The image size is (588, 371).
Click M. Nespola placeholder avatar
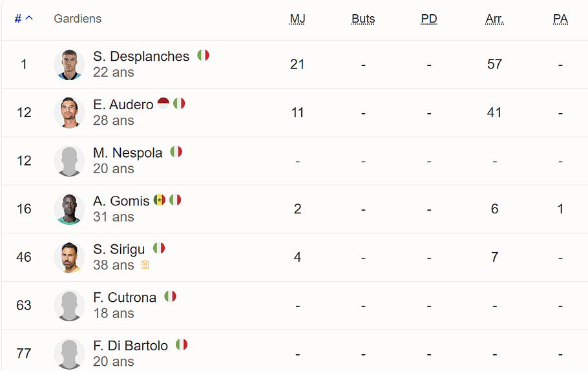(x=69, y=161)
